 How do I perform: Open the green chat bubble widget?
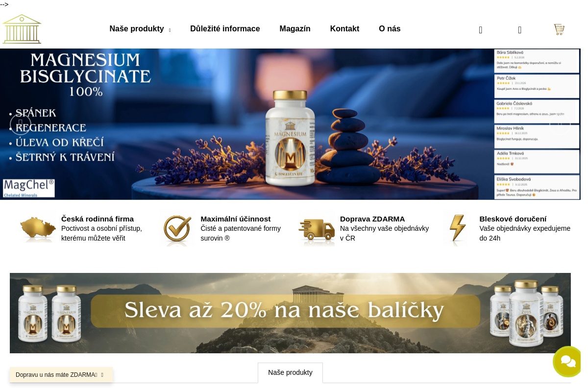click(x=568, y=362)
